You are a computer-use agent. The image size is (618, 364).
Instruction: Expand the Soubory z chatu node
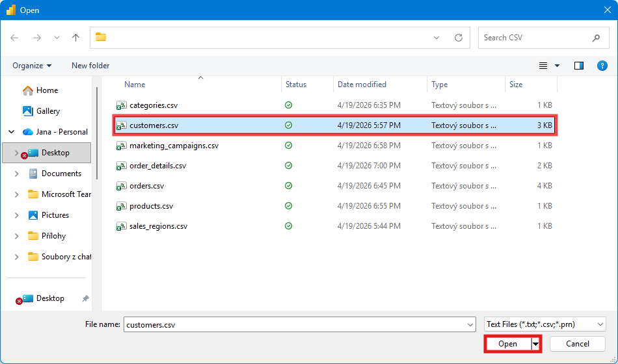pos(16,257)
